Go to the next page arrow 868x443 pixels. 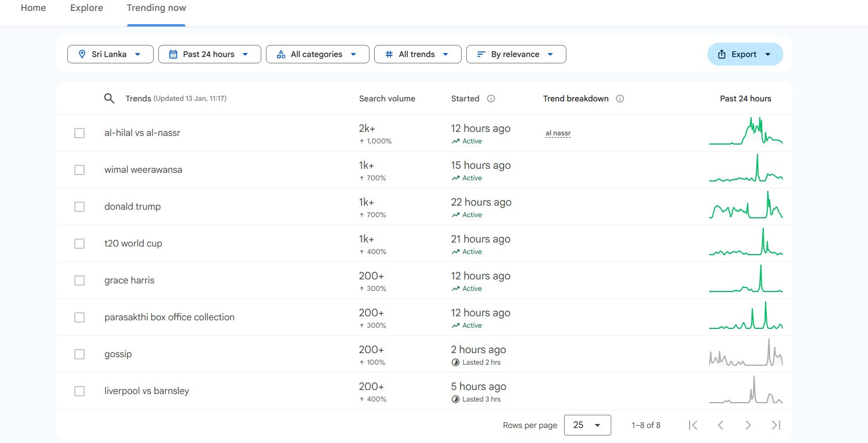click(x=748, y=425)
